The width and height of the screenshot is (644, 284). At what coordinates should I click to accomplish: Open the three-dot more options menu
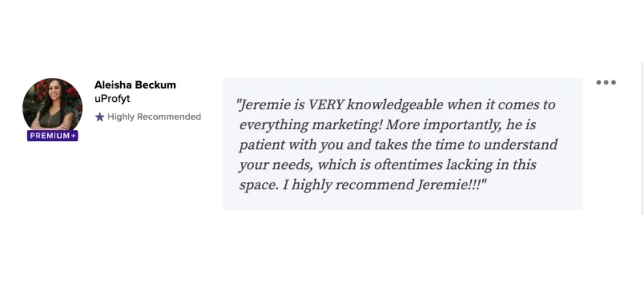tap(606, 82)
